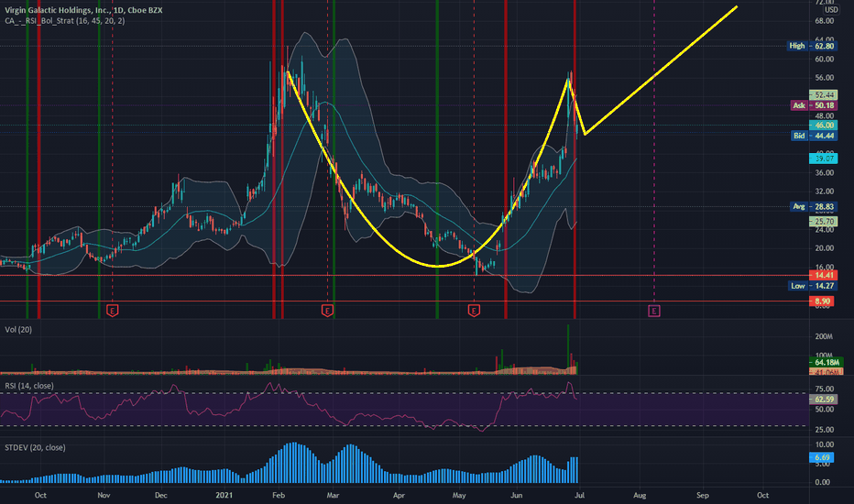Image resolution: width=854 pixels, height=504 pixels.
Task: Click the Low 14.27 price label
Action: pos(813,286)
